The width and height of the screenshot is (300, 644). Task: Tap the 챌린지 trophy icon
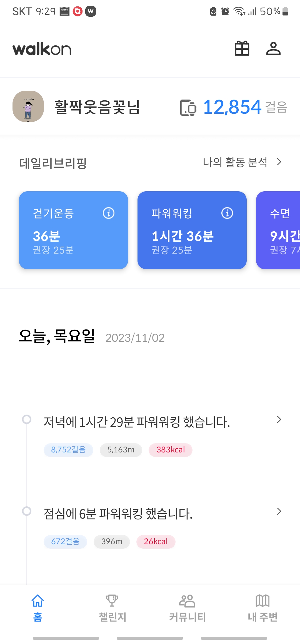112,601
